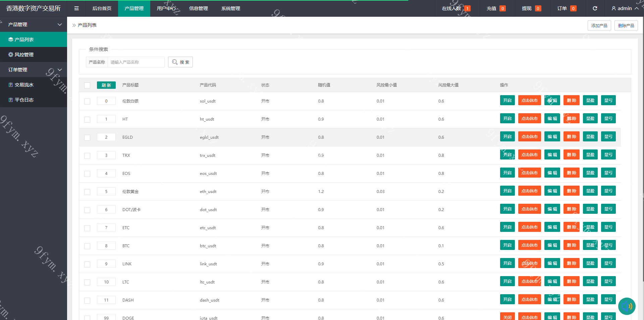This screenshot has width=644, height=320.
Task: Check the checkbox for EGLD row
Action: (87, 138)
